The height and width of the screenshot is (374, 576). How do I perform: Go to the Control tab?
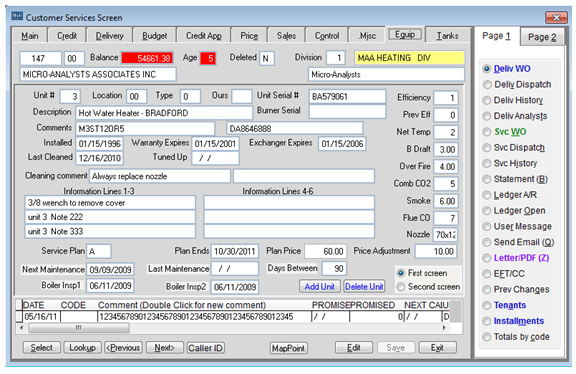click(x=327, y=36)
